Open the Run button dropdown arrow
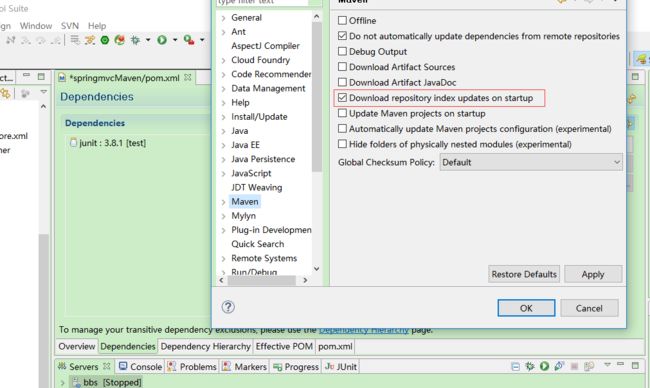The image size is (650, 388). [x=175, y=40]
